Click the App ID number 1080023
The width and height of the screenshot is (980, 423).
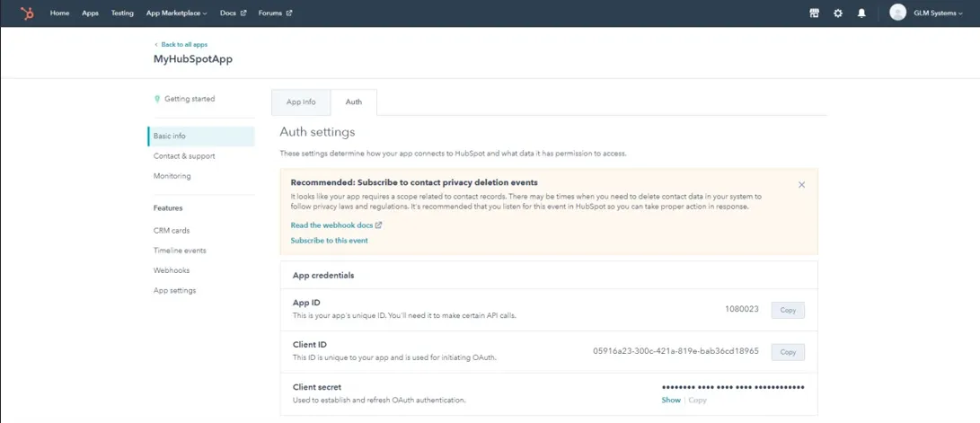coord(742,309)
